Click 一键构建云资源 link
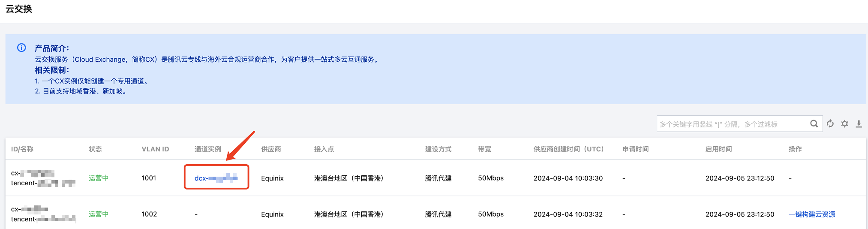This screenshot has width=868, height=229. (811, 214)
